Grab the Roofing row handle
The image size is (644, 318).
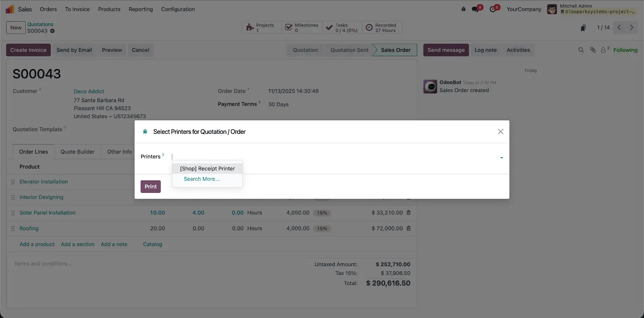(x=13, y=228)
